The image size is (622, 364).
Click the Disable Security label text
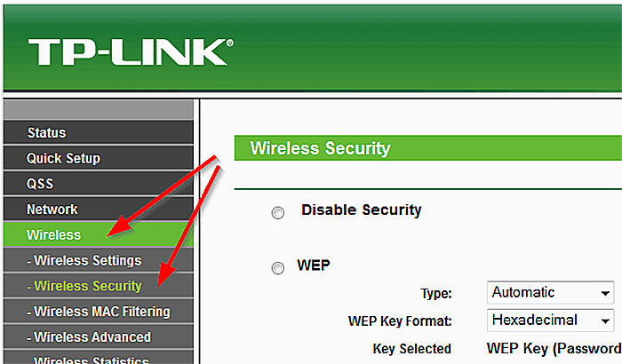[362, 210]
